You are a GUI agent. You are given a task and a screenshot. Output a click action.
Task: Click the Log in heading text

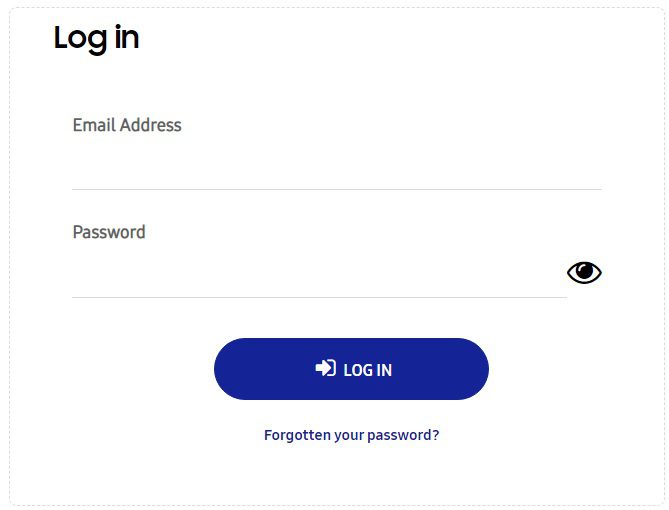pos(96,38)
